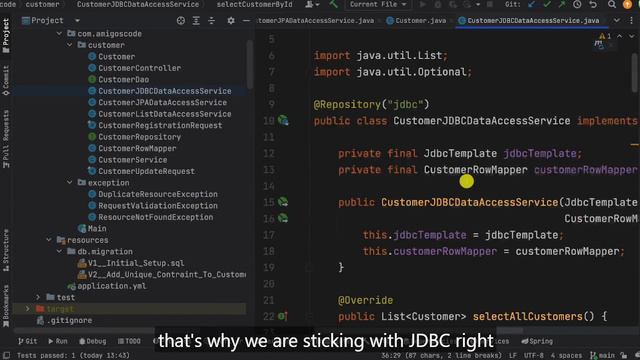The width and height of the screenshot is (640, 360).
Task: Open the Spring tool window tab
Action: coord(537,341)
